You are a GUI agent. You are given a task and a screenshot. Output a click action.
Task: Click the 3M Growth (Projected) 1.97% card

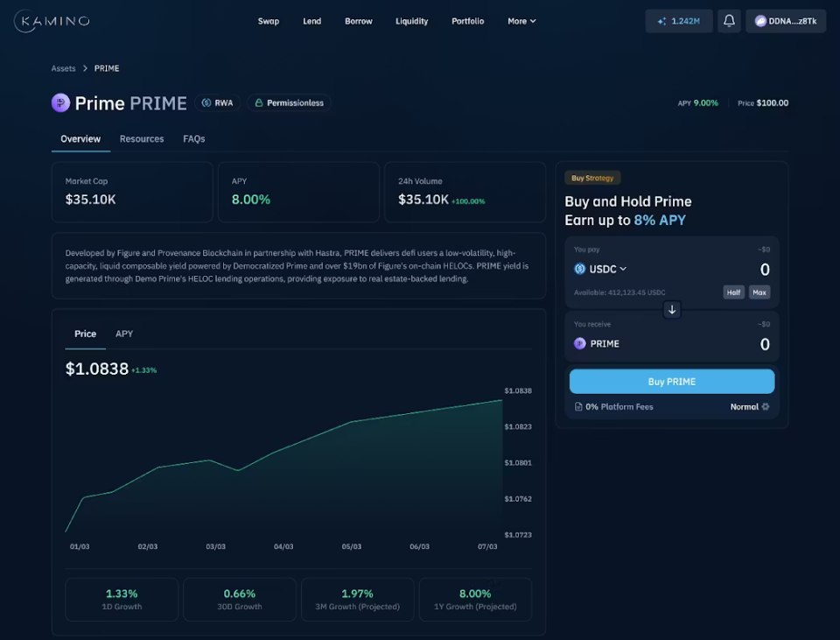[357, 599]
